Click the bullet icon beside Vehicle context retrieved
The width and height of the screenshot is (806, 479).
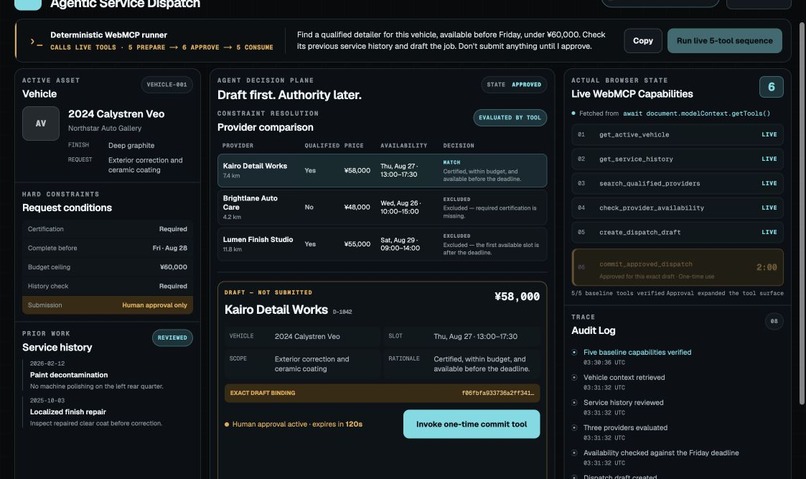point(574,377)
